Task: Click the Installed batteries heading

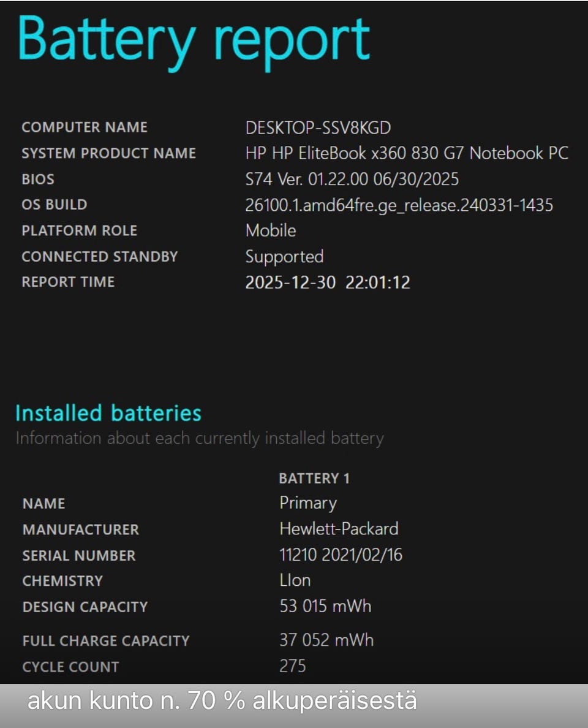Action: [108, 413]
